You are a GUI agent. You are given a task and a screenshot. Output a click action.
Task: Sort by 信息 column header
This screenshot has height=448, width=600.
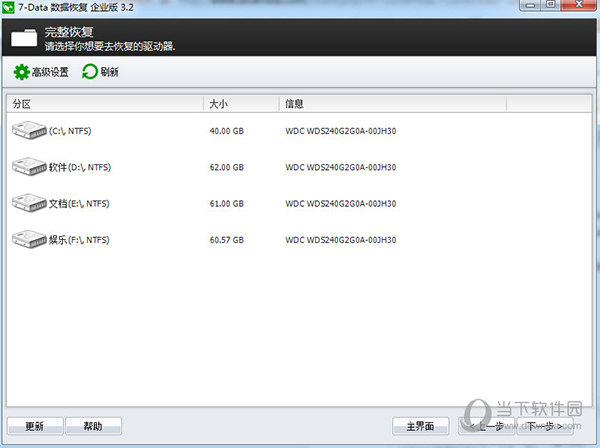393,104
